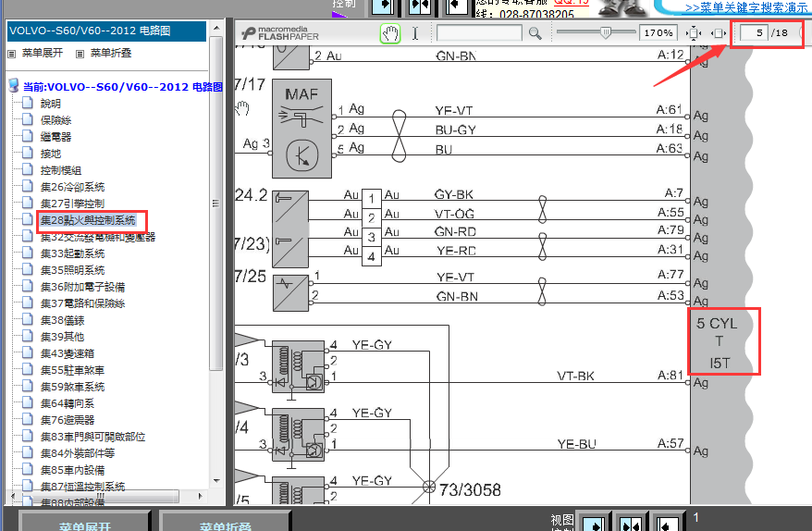812x531 pixels.
Task: Open the 繼電器 tree item
Action: click(55, 137)
